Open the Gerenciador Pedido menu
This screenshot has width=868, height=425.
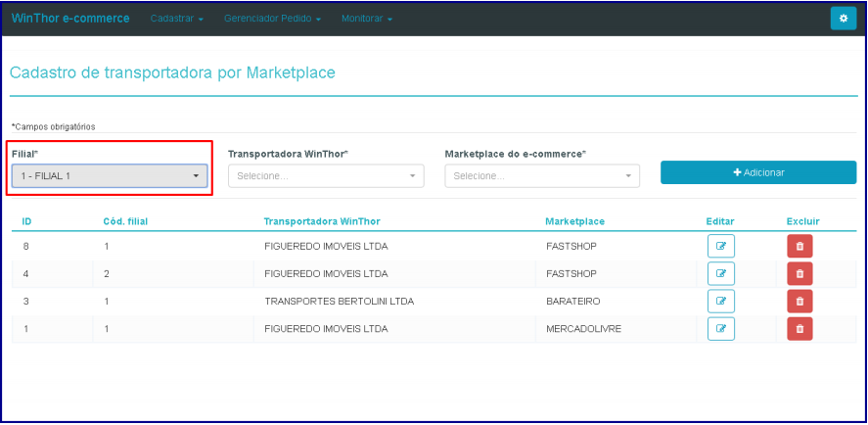click(x=272, y=19)
